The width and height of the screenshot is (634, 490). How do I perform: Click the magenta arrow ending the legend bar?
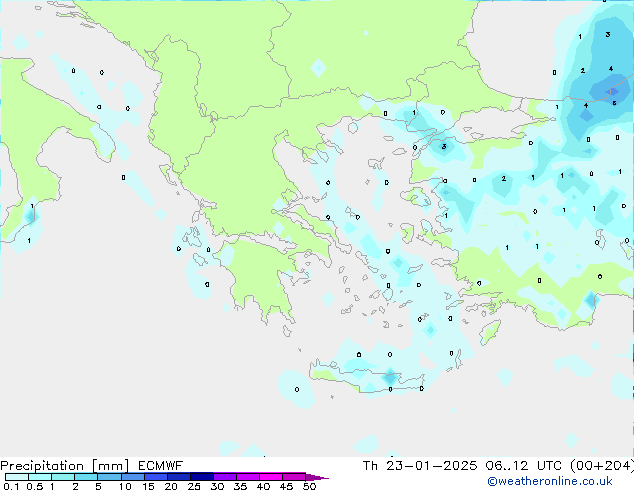click(317, 478)
